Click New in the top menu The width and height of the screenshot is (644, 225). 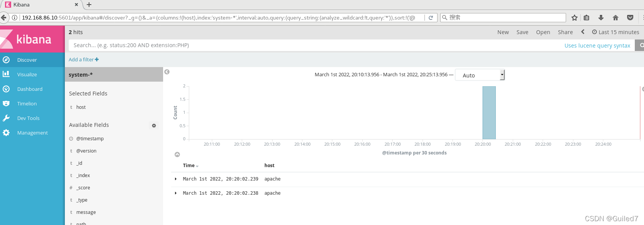[x=503, y=32]
